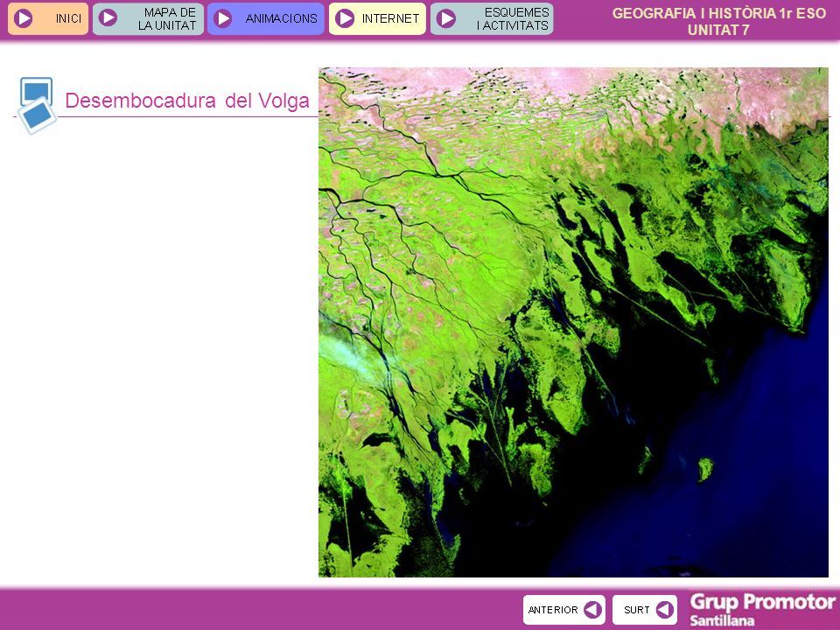
Task: Click the back arrow icon beside SURT
Action: click(x=664, y=609)
